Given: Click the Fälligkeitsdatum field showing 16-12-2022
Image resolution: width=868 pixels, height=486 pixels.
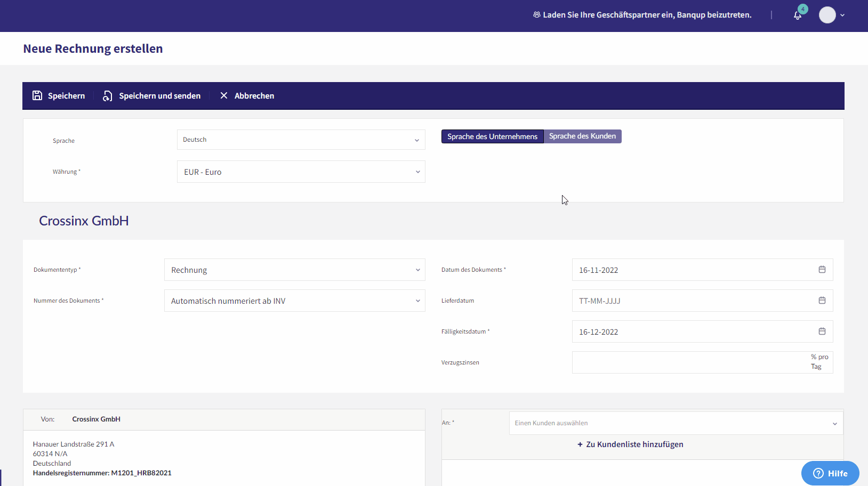Looking at the screenshot, I should click(x=702, y=331).
